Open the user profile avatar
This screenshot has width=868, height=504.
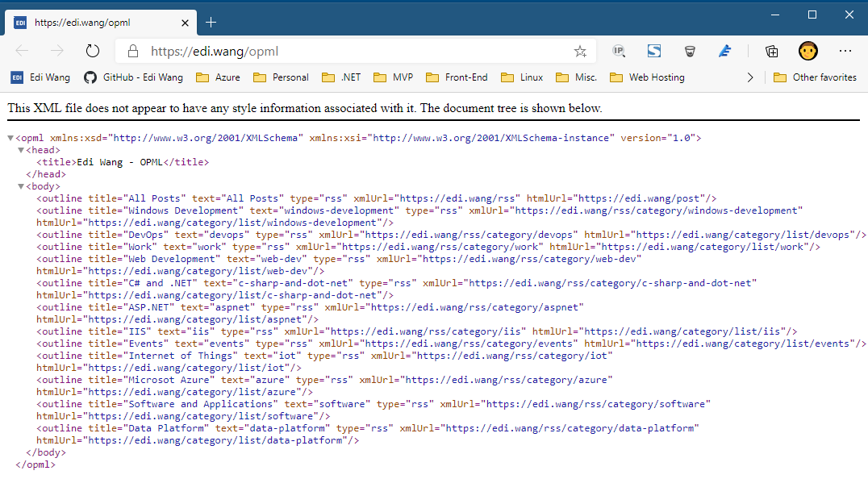point(808,51)
